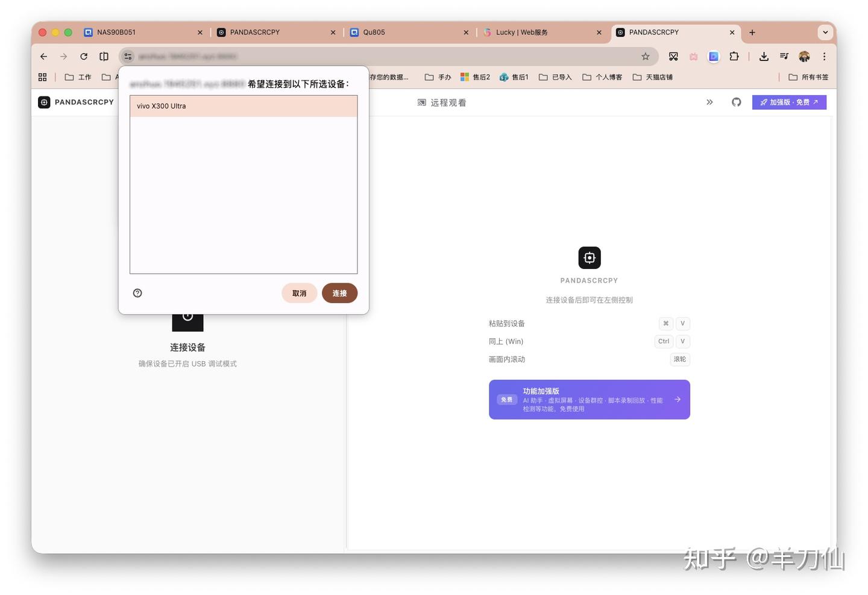Click 连接 to connect the selected device
Image resolution: width=868 pixels, height=595 pixels.
coord(339,293)
